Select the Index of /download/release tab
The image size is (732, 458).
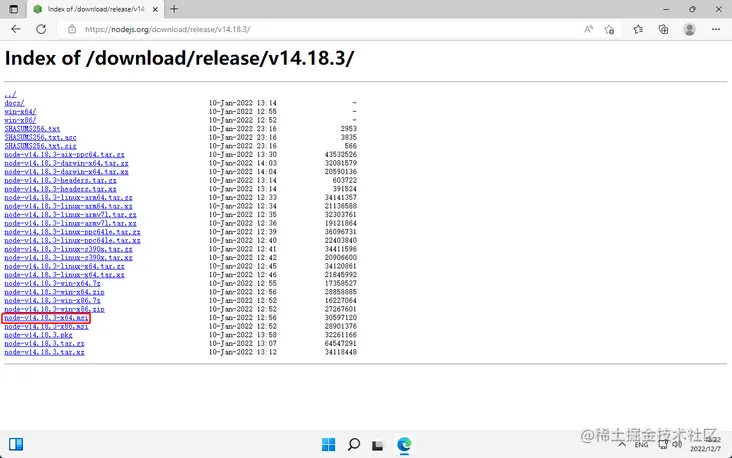click(96, 9)
